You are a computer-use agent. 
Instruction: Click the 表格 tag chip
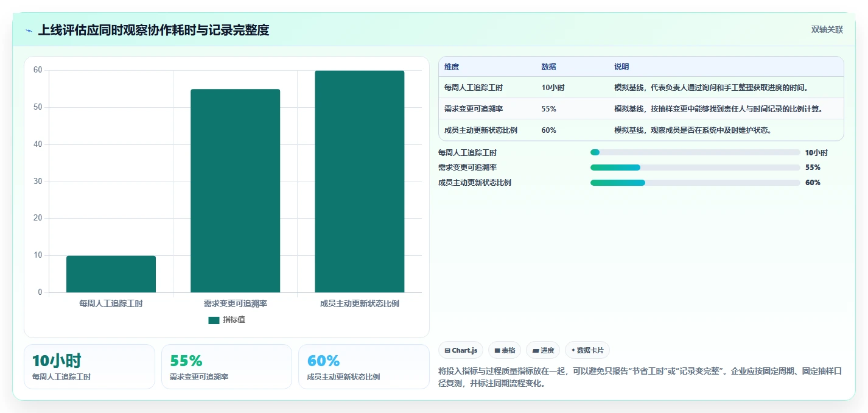tap(505, 350)
